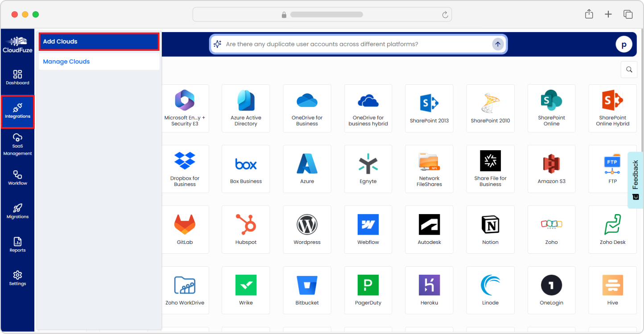The width and height of the screenshot is (644, 334).
Task: Select the Hive card
Action: coord(612,290)
